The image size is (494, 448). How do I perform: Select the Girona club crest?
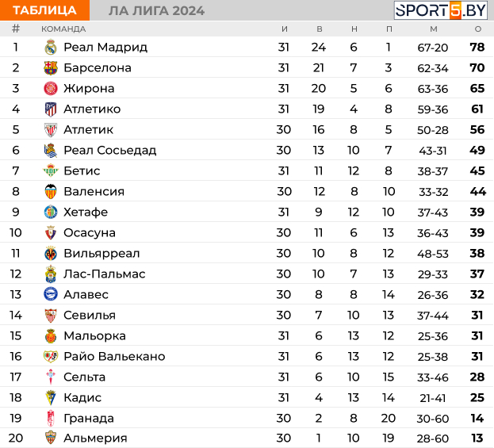tap(51, 89)
